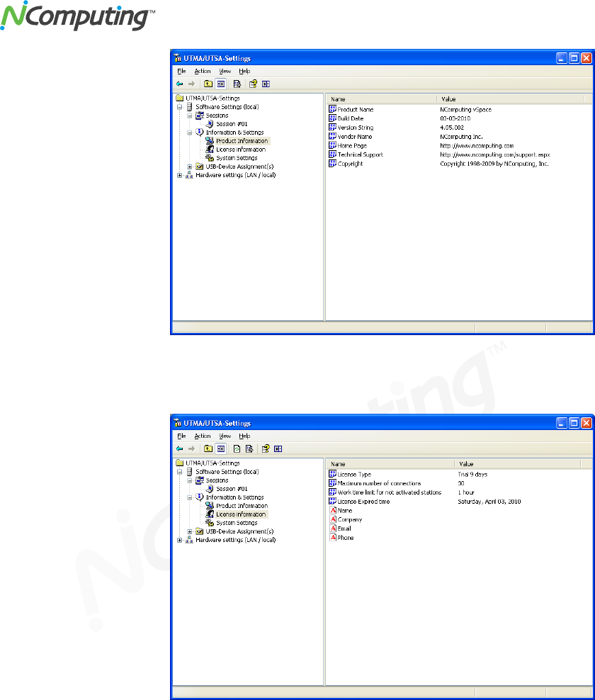Image resolution: width=595 pixels, height=700 pixels.
Task: Click Name column header above License Type
Action: [x=390, y=464]
